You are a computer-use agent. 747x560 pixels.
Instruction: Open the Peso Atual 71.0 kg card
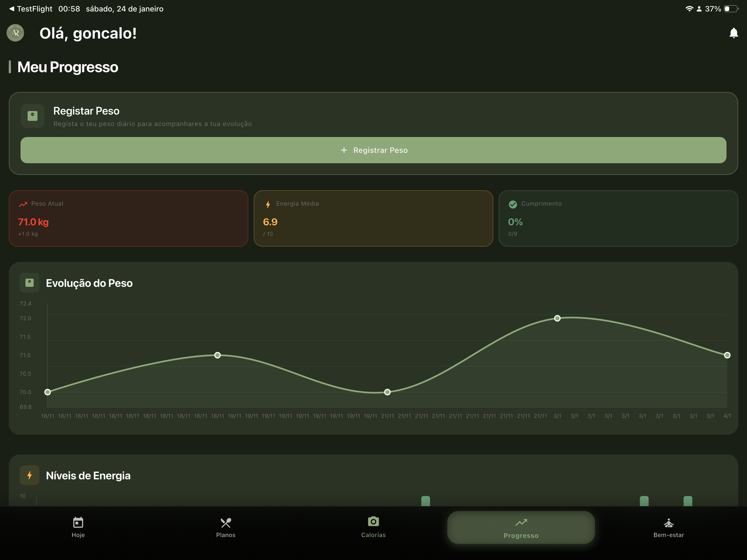(x=128, y=218)
